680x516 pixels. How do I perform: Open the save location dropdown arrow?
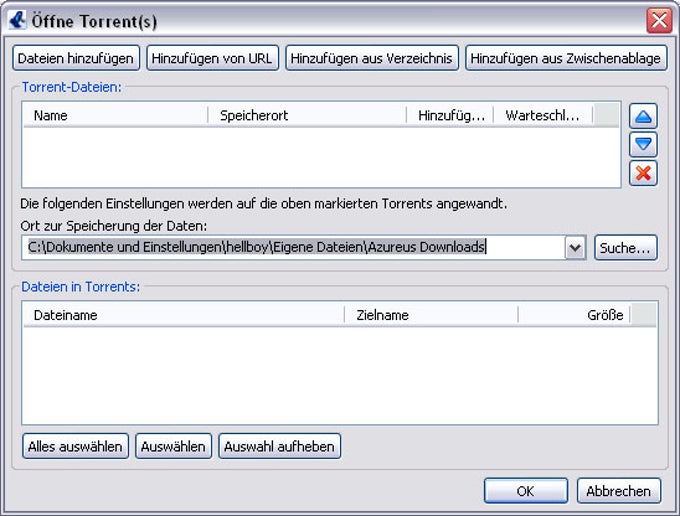(575, 248)
